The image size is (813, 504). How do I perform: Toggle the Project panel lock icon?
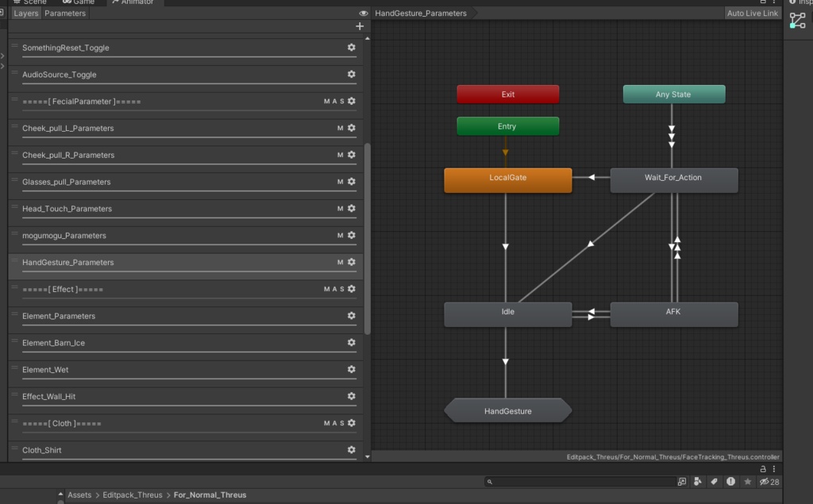coord(763,469)
